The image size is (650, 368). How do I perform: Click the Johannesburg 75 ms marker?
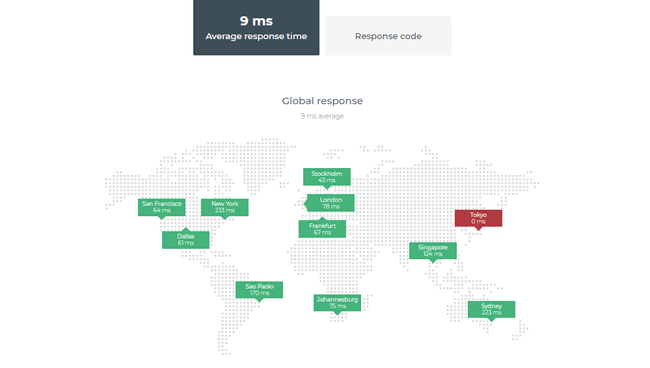(x=337, y=303)
